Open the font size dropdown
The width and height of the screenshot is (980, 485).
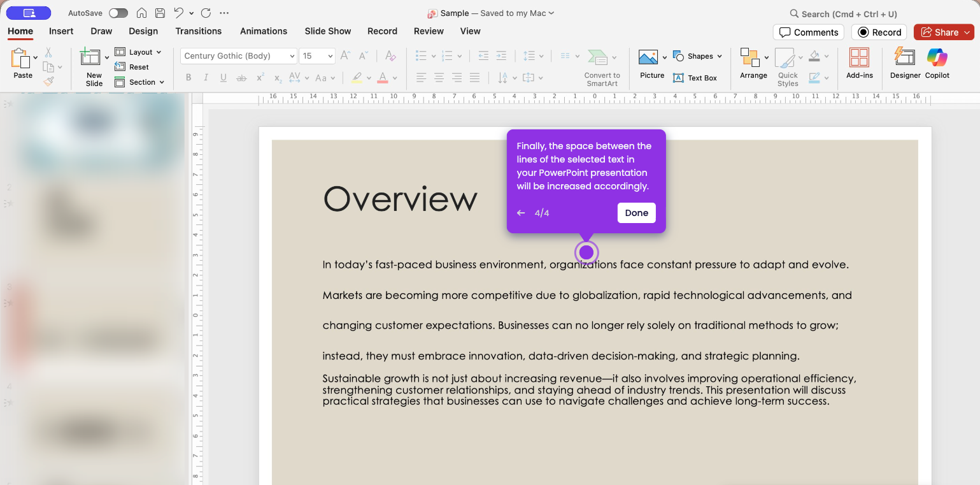[330, 56]
